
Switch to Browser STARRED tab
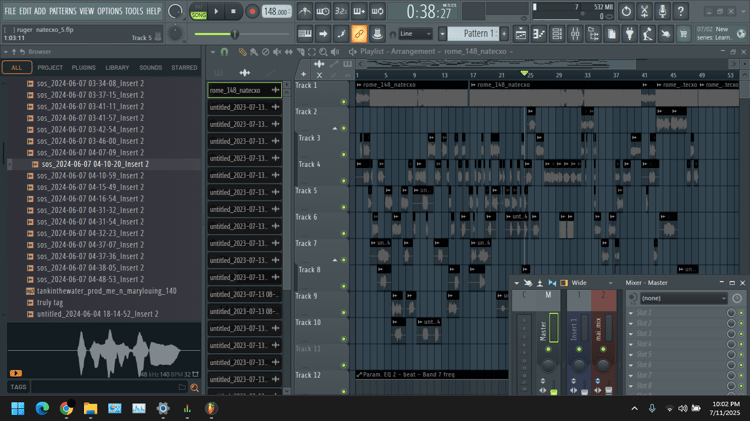click(184, 67)
